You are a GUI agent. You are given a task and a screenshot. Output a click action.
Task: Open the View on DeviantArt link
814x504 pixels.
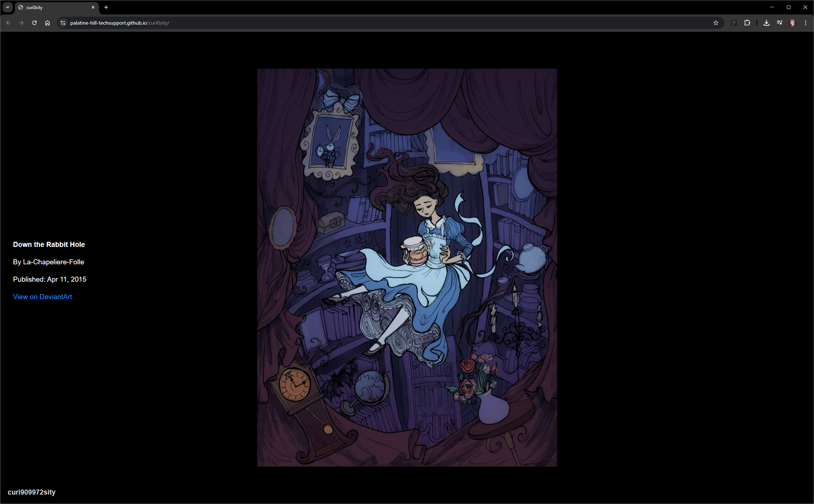[42, 297]
